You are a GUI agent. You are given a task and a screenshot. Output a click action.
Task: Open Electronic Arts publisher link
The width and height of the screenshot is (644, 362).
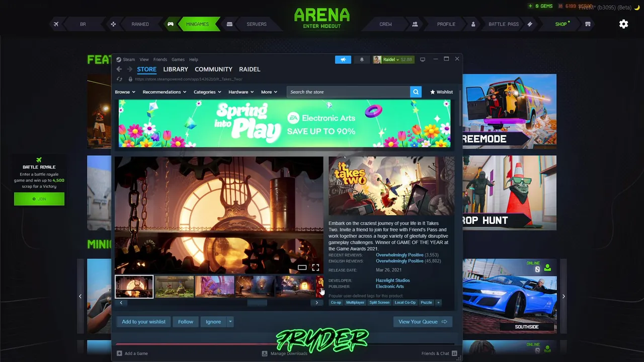[x=389, y=287]
